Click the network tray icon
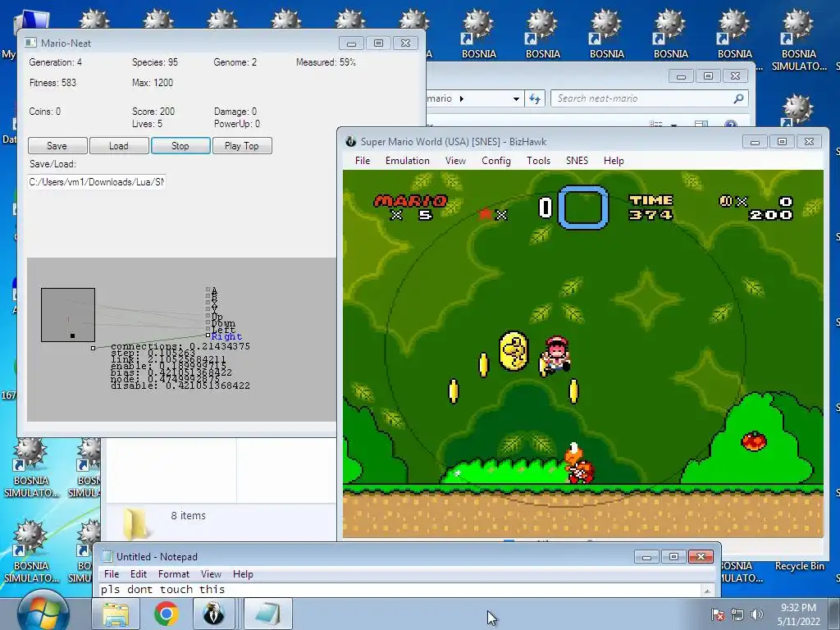840x630 pixels. [737, 614]
